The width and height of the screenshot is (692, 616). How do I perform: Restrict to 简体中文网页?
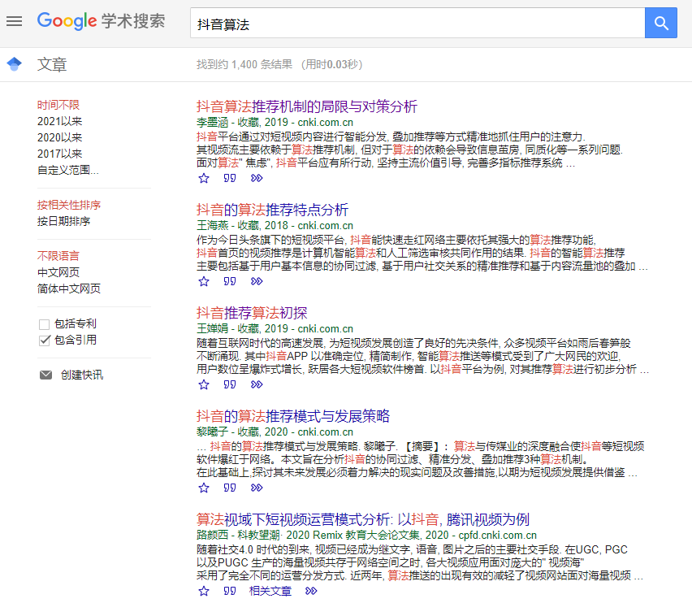tap(69, 288)
